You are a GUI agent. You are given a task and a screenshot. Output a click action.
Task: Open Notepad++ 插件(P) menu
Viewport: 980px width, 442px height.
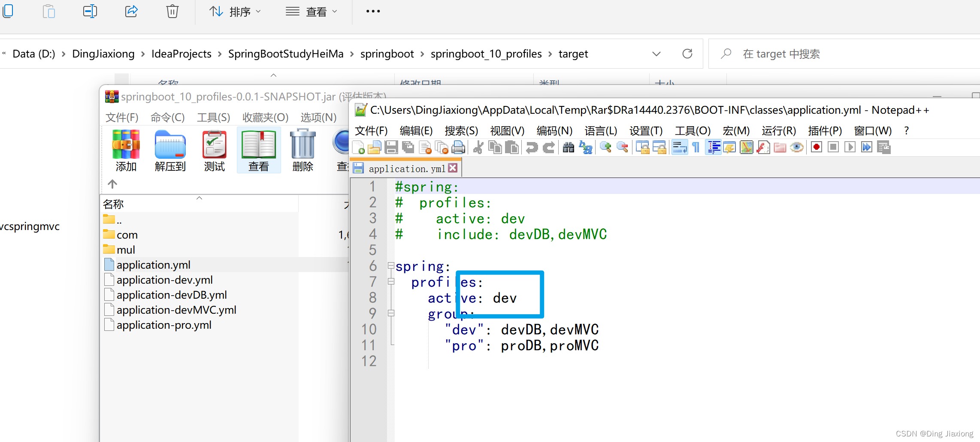(825, 130)
